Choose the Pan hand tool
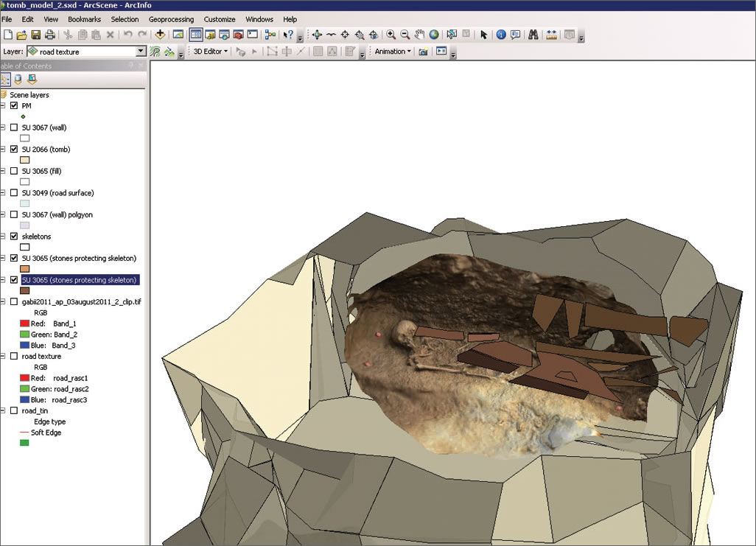 (x=419, y=35)
